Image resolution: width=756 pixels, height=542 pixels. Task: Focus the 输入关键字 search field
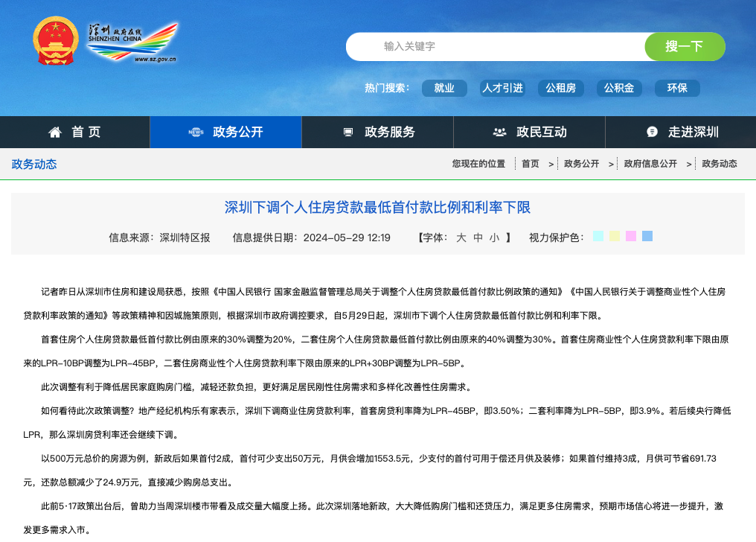coord(496,46)
